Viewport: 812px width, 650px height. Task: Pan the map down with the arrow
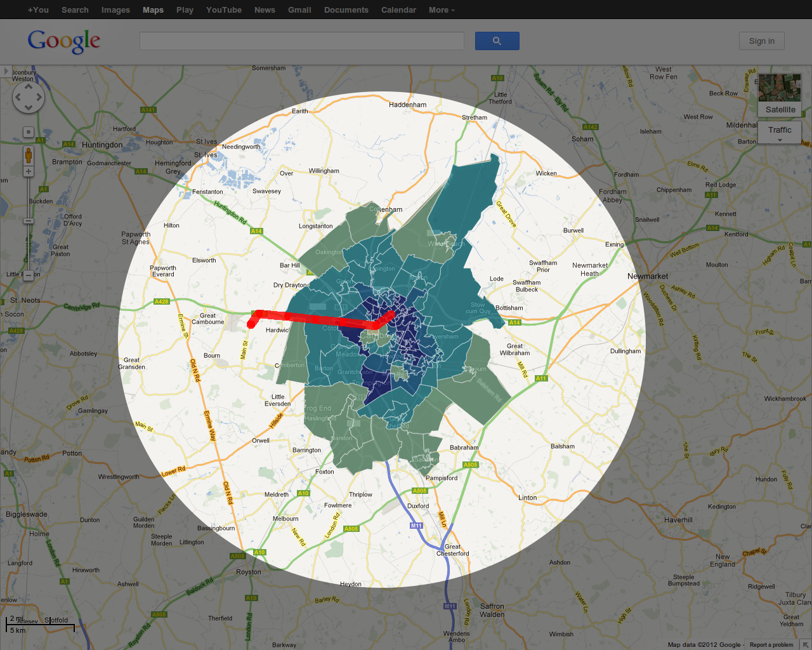pyautogui.click(x=29, y=107)
